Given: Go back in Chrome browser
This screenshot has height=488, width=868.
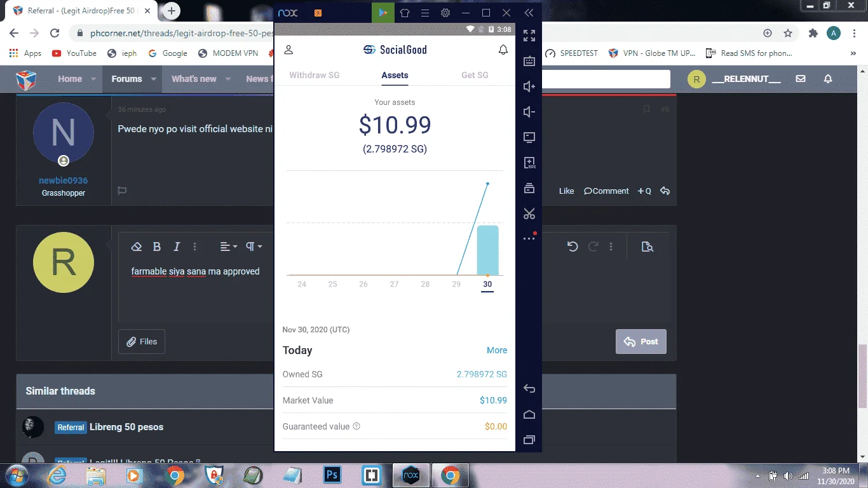Looking at the screenshot, I should (14, 33).
